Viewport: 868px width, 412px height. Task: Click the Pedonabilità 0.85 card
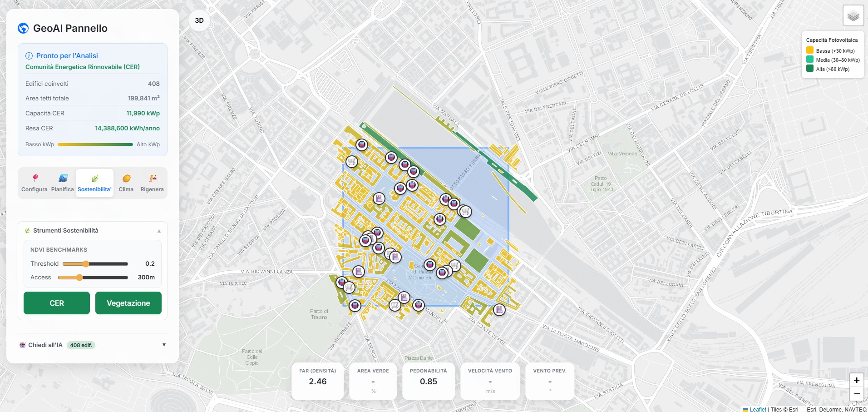[429, 381]
